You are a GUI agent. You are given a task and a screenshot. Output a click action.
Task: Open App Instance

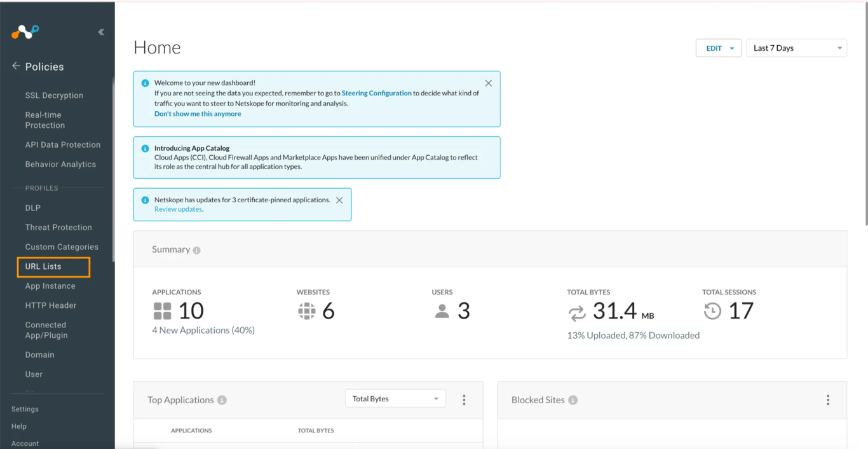click(50, 286)
